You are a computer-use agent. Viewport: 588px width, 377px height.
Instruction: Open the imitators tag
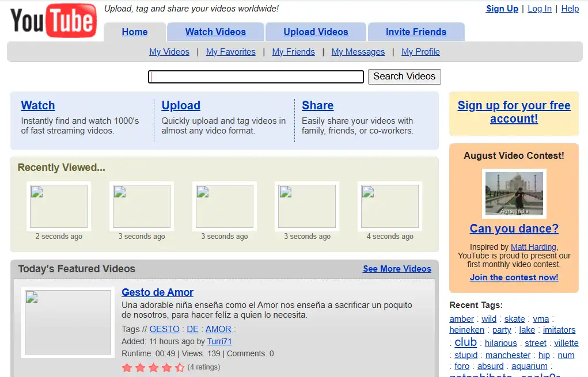pos(559,330)
